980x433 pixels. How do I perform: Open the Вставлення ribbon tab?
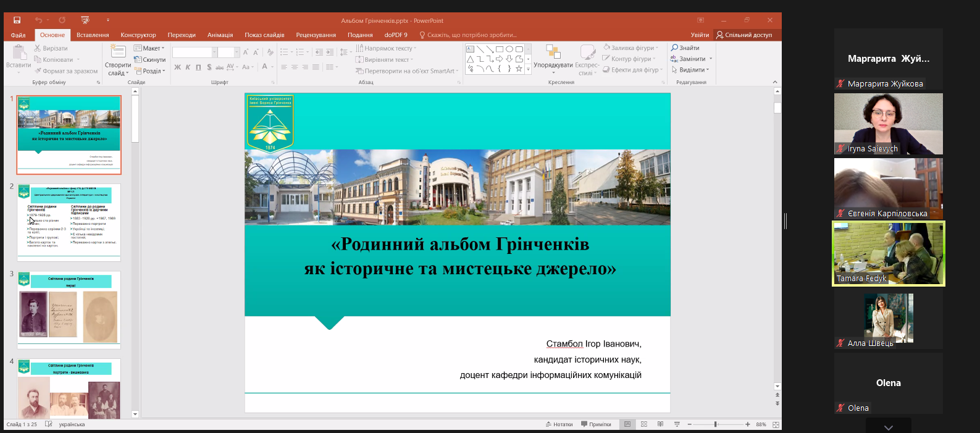tap(93, 35)
